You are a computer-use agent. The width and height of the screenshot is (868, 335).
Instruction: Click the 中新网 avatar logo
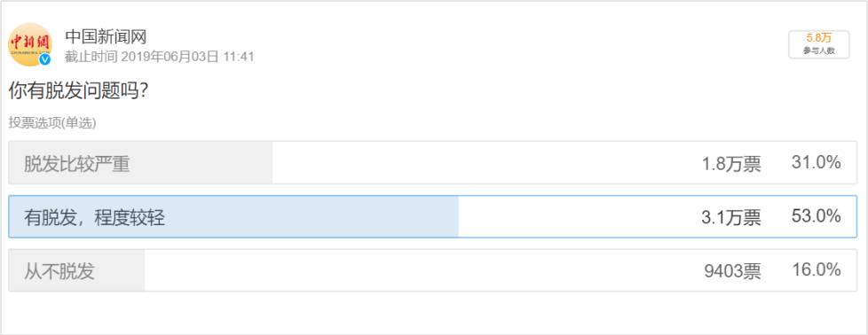pos(30,45)
